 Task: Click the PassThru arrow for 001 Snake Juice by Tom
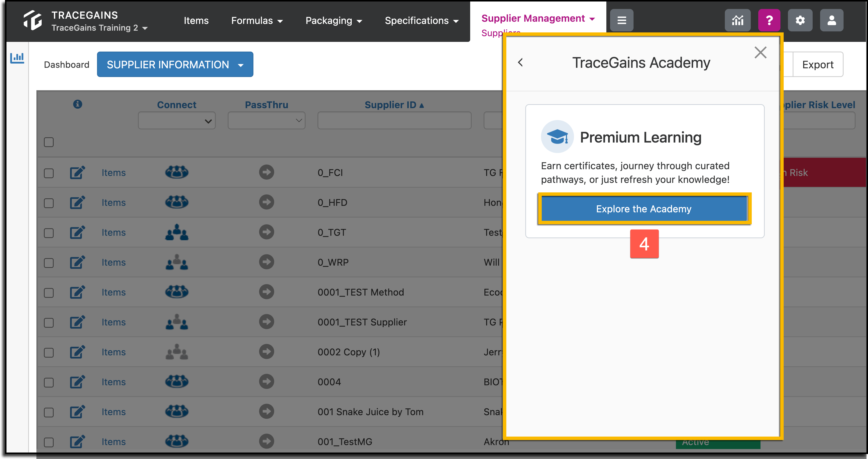[x=266, y=412]
